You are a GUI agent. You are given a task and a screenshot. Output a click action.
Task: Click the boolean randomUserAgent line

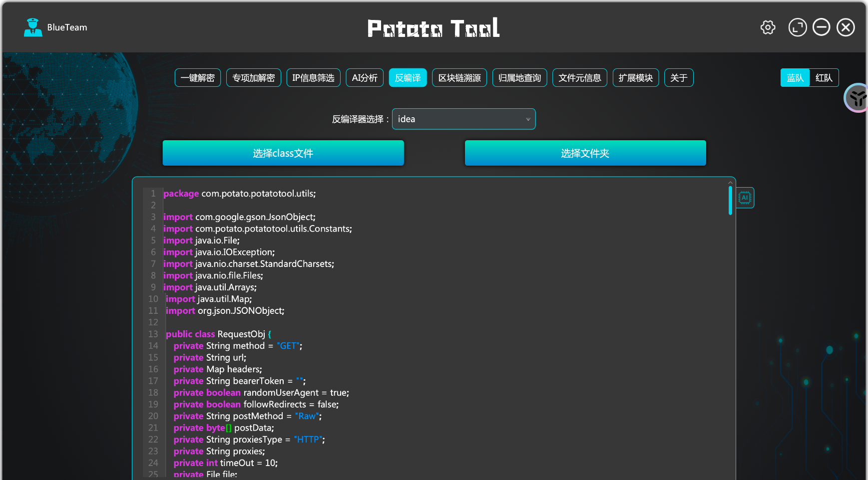(x=262, y=393)
